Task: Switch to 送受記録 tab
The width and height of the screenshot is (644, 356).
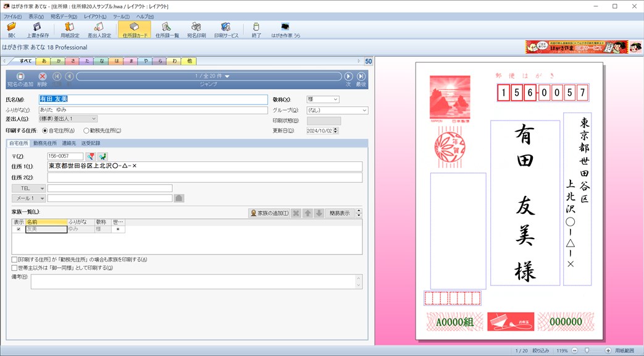Action: [90, 143]
